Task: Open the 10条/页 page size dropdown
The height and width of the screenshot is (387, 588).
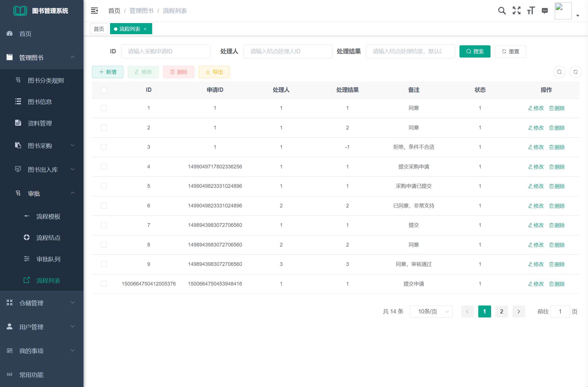Action: point(431,311)
